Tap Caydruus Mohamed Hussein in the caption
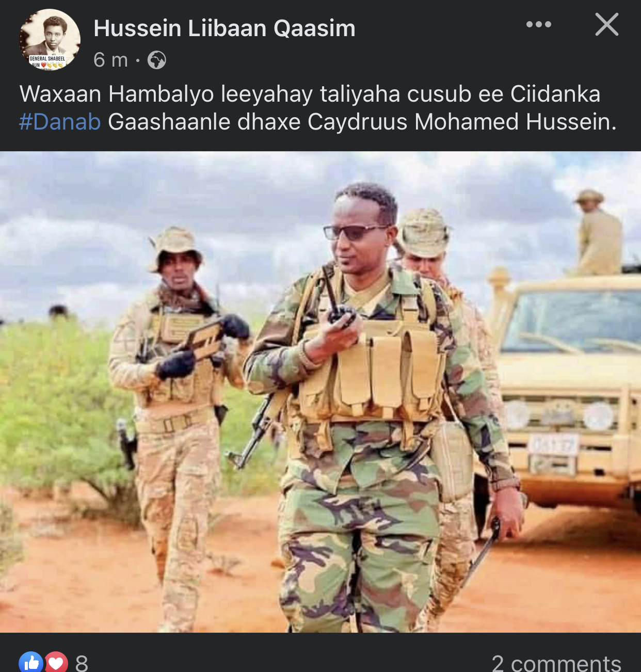Image resolution: width=641 pixels, height=672 pixels. [x=462, y=122]
